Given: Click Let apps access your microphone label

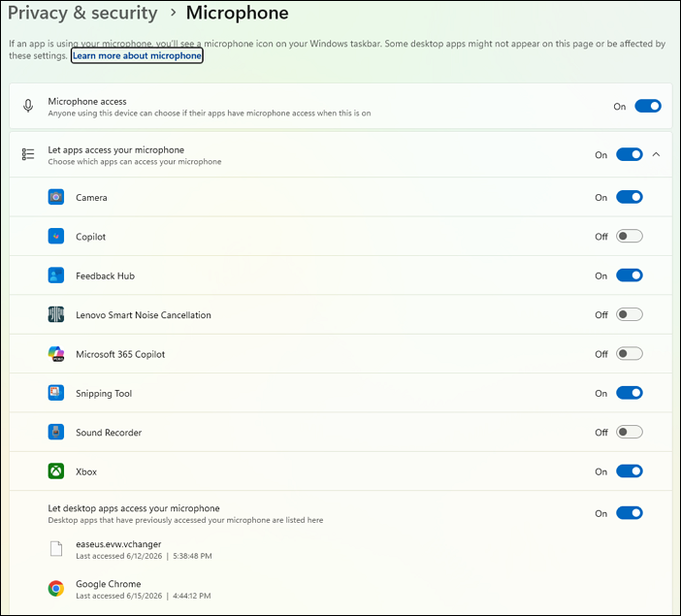Looking at the screenshot, I should pos(116,149).
